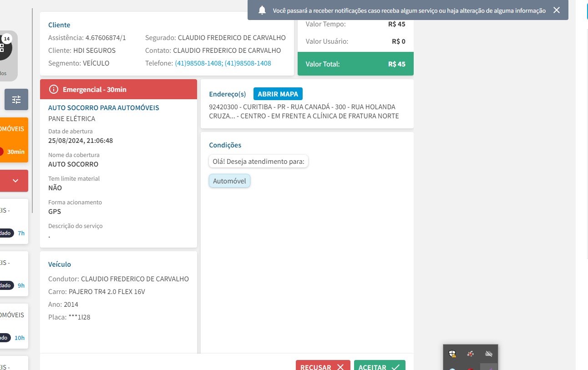Select the orange 30min service card
Viewport: 588px width, 370px height.
click(x=14, y=140)
